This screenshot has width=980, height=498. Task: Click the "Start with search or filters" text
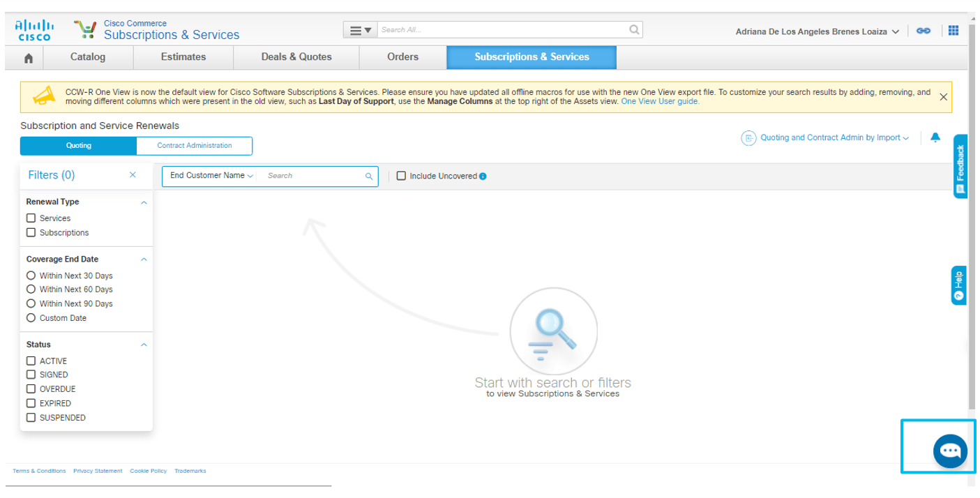pos(552,382)
